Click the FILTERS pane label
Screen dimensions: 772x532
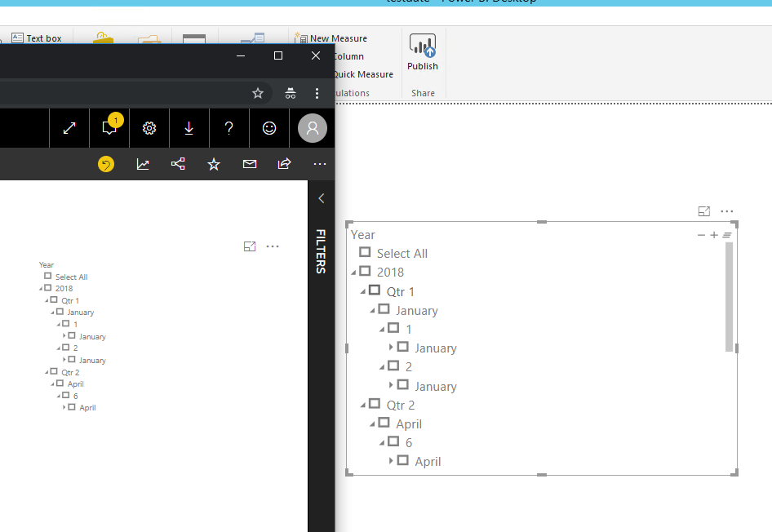pos(321,251)
